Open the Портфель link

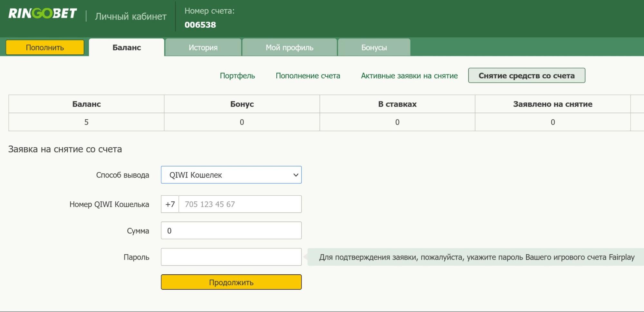click(237, 76)
